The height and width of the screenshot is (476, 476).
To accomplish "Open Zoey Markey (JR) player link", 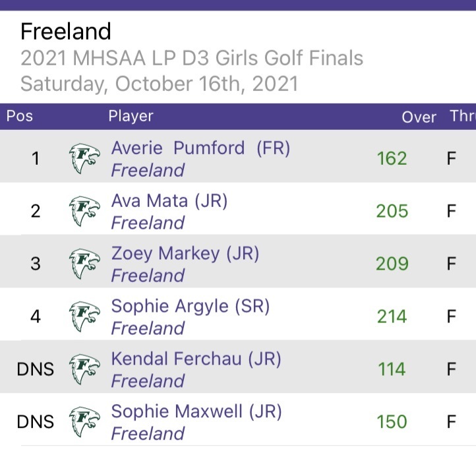I will coord(185,253).
